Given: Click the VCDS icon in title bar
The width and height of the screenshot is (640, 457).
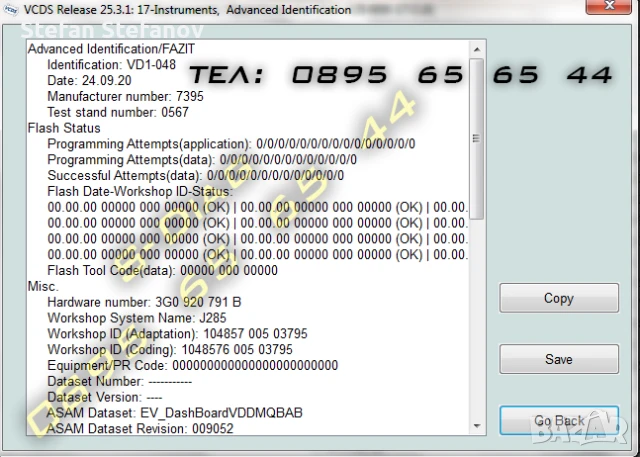Looking at the screenshot, I should (x=10, y=10).
